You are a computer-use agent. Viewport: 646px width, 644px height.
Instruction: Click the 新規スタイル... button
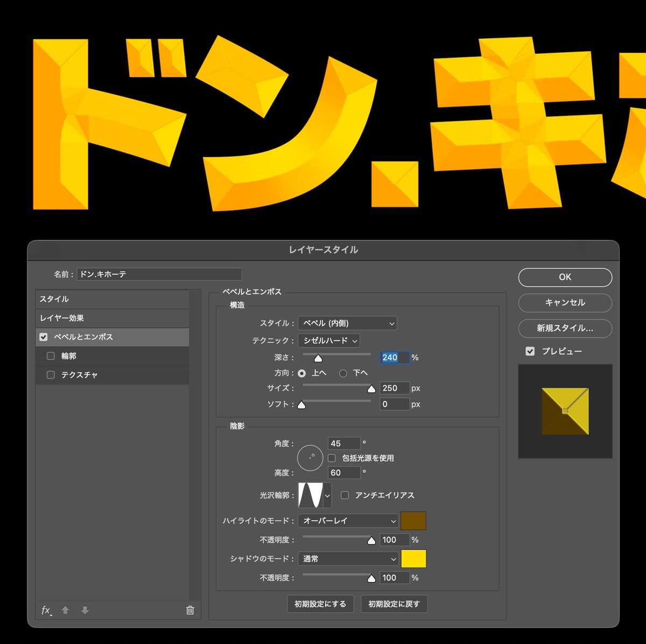565,328
